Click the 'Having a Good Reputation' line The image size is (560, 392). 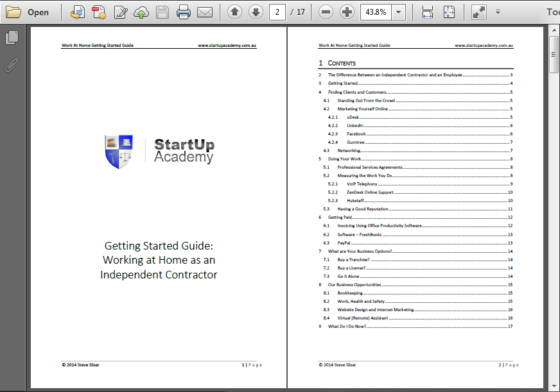[x=418, y=209]
